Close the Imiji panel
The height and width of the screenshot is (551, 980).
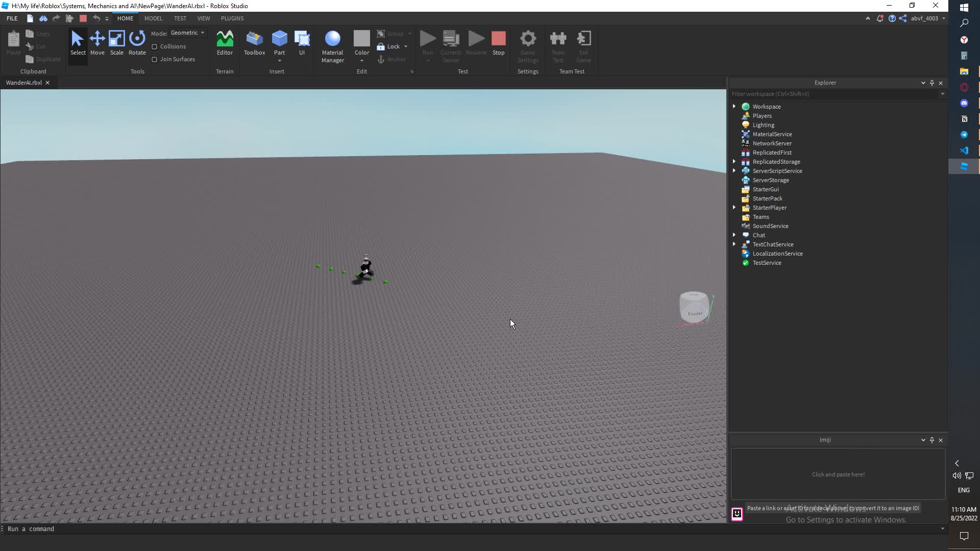941,440
